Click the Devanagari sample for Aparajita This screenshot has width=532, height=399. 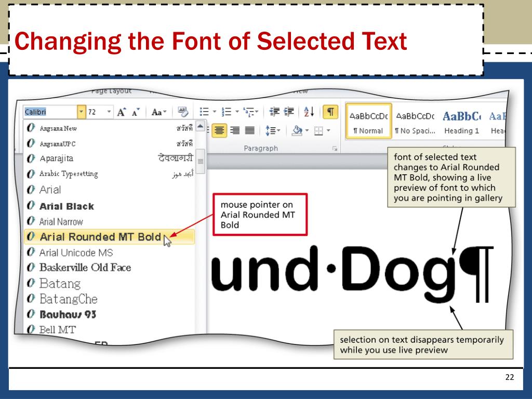coord(176,158)
